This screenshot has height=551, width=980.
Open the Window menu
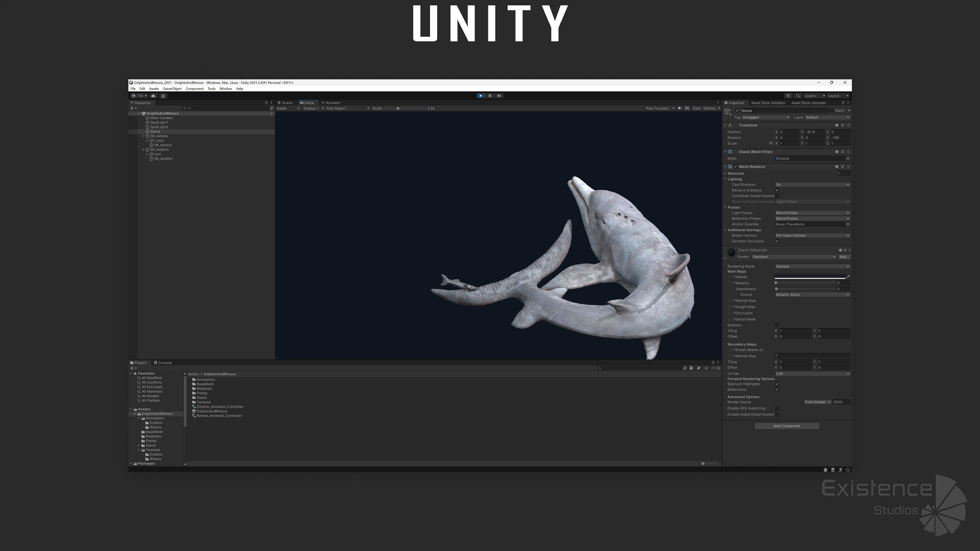pos(226,89)
